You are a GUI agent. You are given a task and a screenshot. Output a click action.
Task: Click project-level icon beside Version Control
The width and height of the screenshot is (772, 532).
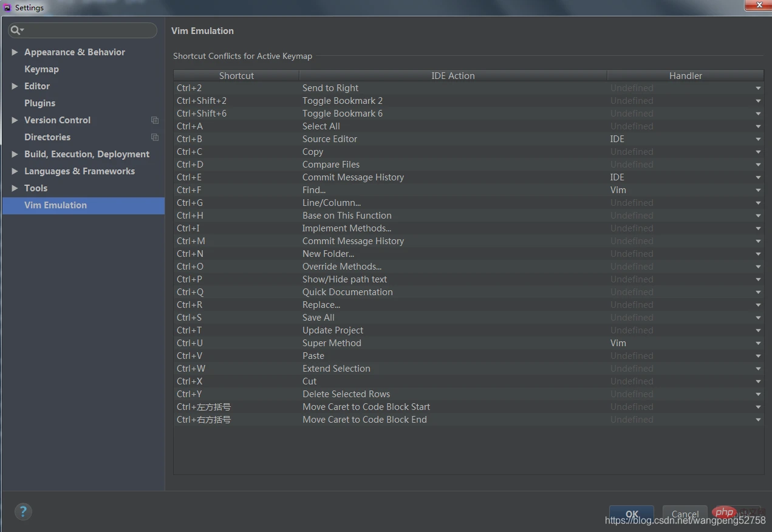pos(155,120)
